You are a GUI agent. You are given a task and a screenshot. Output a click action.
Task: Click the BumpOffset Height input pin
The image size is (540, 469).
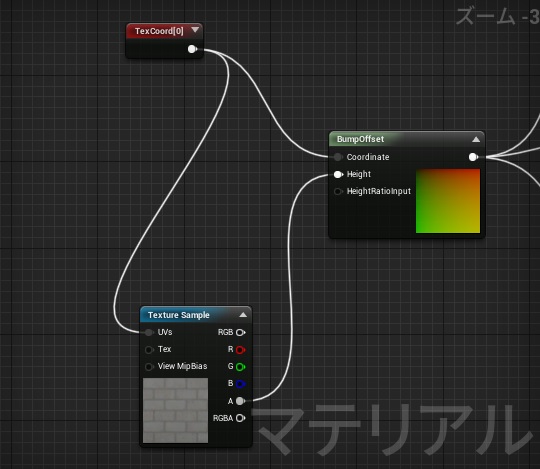(338, 174)
